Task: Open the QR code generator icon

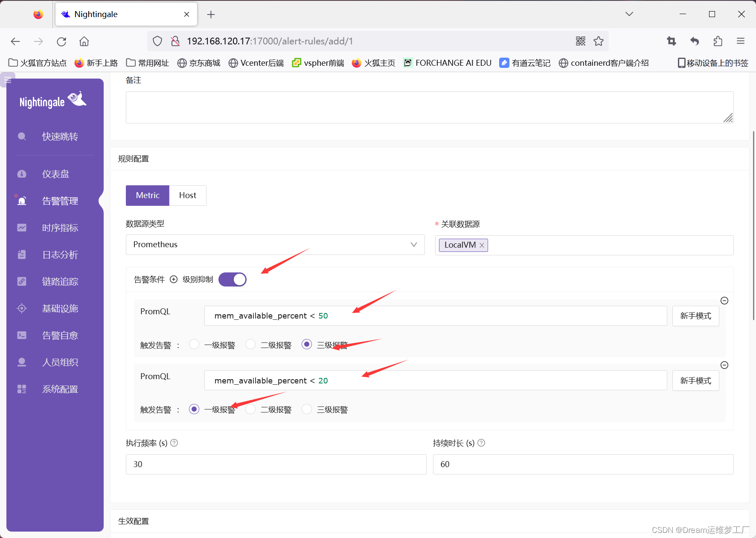Action: point(581,41)
